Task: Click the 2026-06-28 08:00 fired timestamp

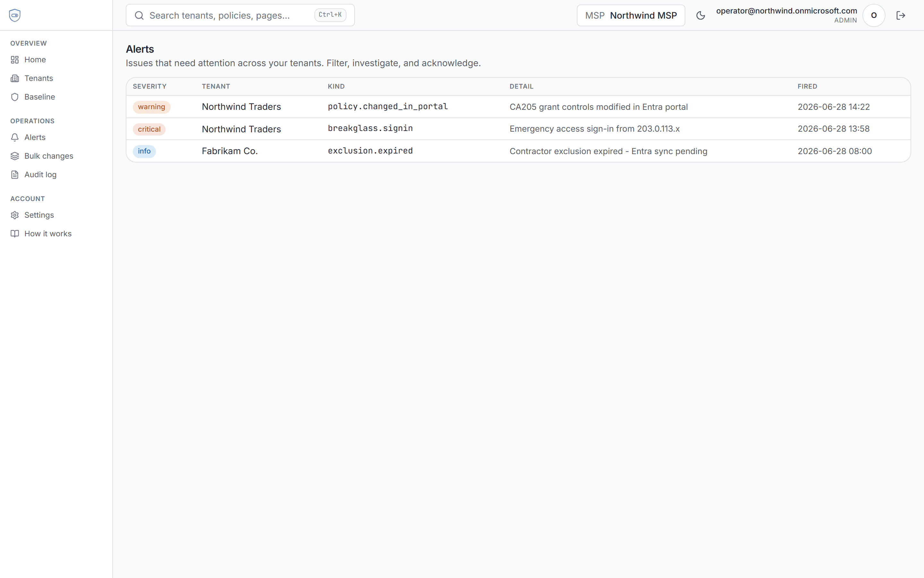Action: coord(835,151)
